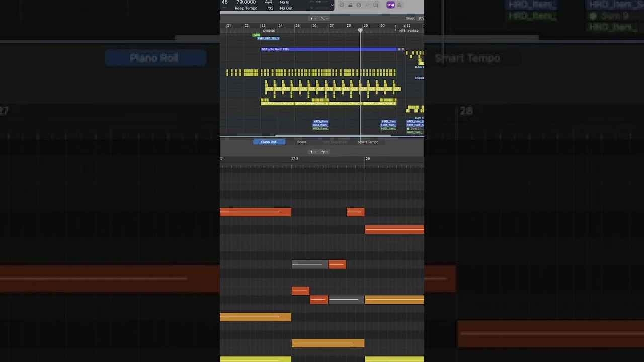This screenshot has width=644, height=362.
Task: Toggle the Solo S button
Action: tap(375, 5)
